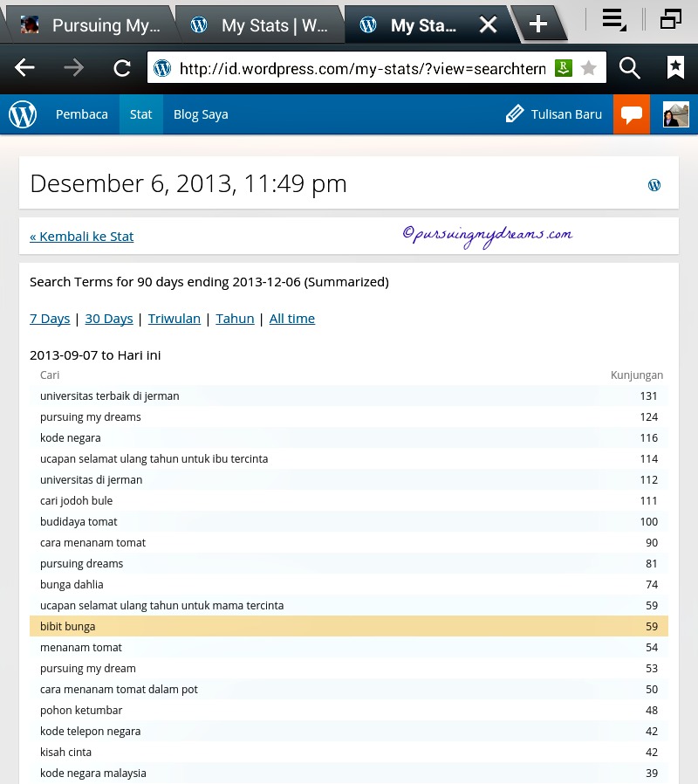Open the browser menu icon
The height and width of the screenshot is (784, 698).
click(x=614, y=20)
